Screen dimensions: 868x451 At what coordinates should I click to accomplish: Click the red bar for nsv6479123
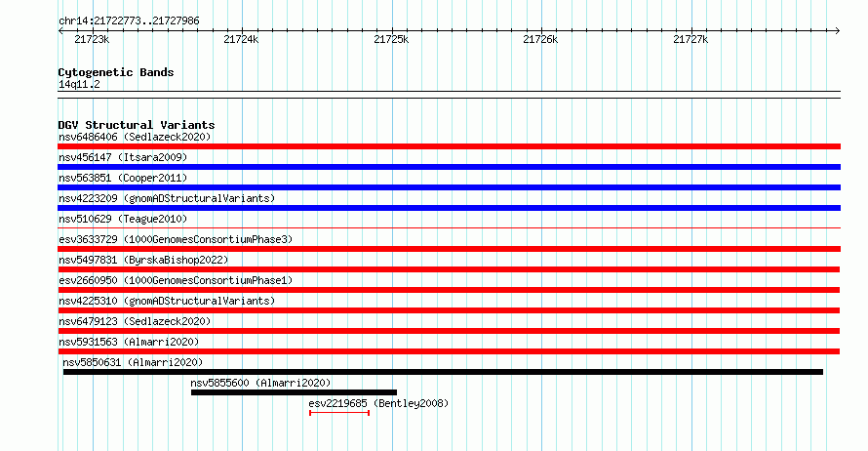pos(449,331)
